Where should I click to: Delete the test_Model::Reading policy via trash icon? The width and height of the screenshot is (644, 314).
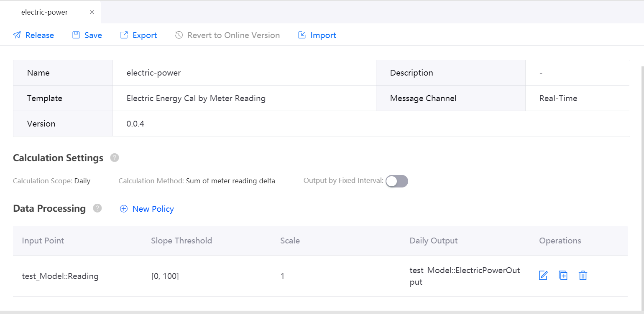click(x=583, y=276)
